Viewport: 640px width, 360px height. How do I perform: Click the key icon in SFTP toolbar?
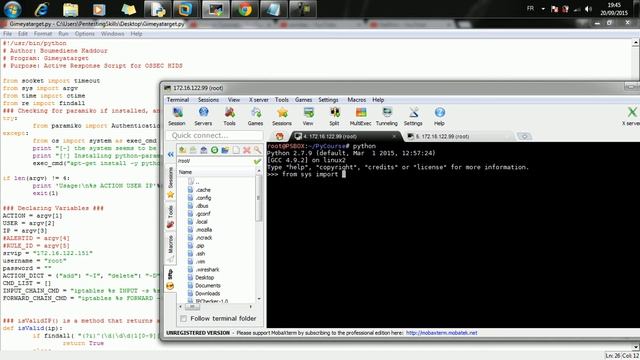(257, 150)
